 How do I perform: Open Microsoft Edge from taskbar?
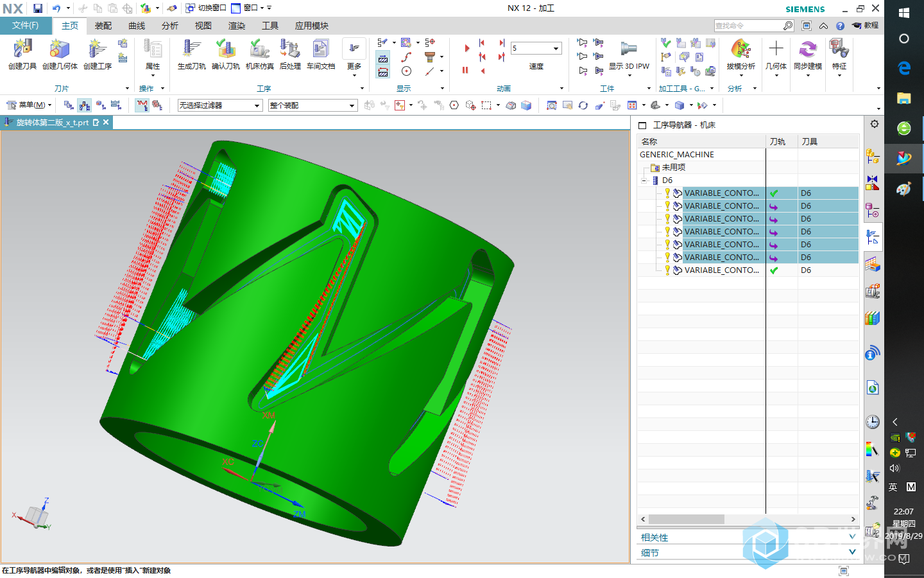(904, 67)
